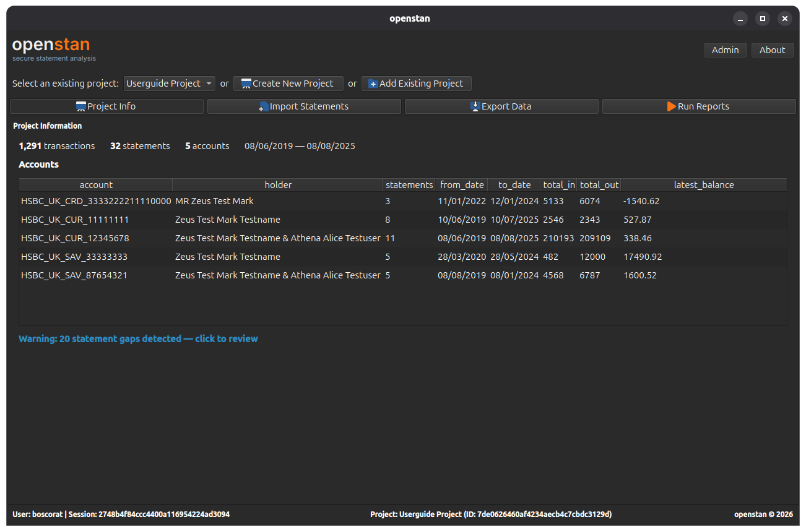Click the 32 statements summary

click(x=140, y=146)
